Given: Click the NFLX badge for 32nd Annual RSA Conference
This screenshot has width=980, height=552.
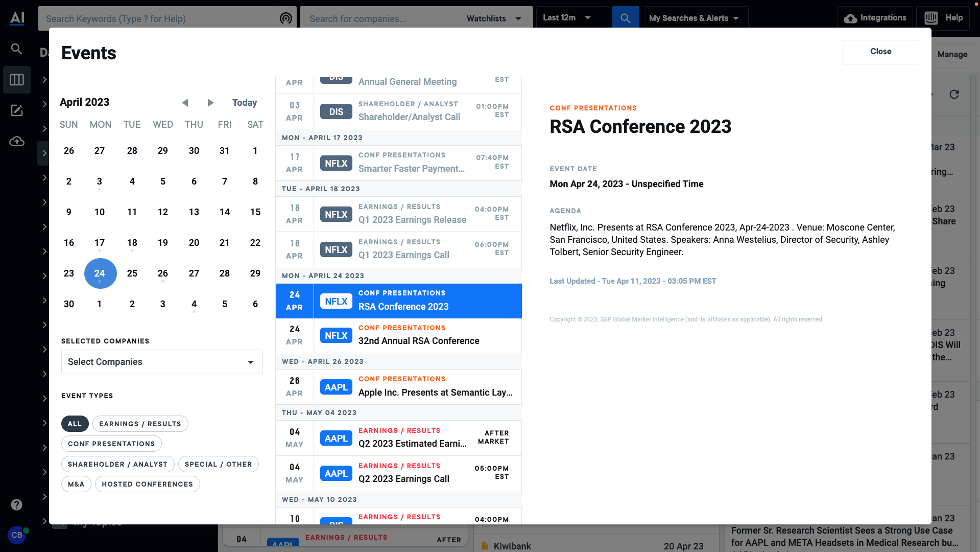Looking at the screenshot, I should pyautogui.click(x=336, y=335).
